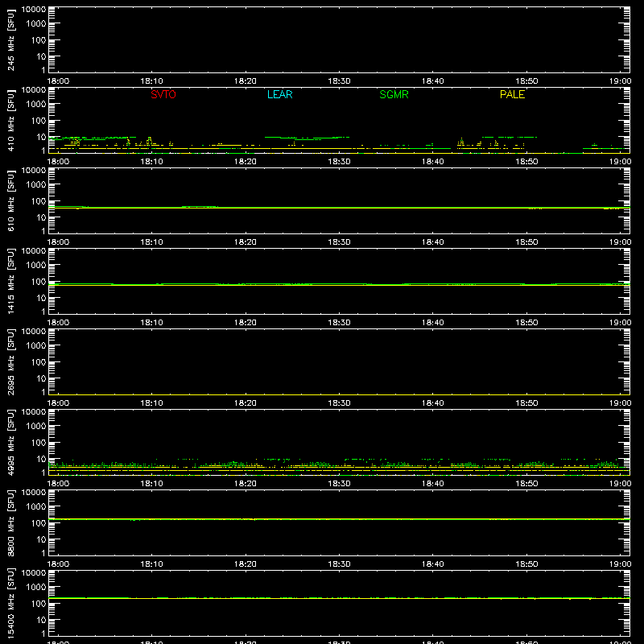Select the 15400 MHz [SFU] axis label

coord(10,603)
